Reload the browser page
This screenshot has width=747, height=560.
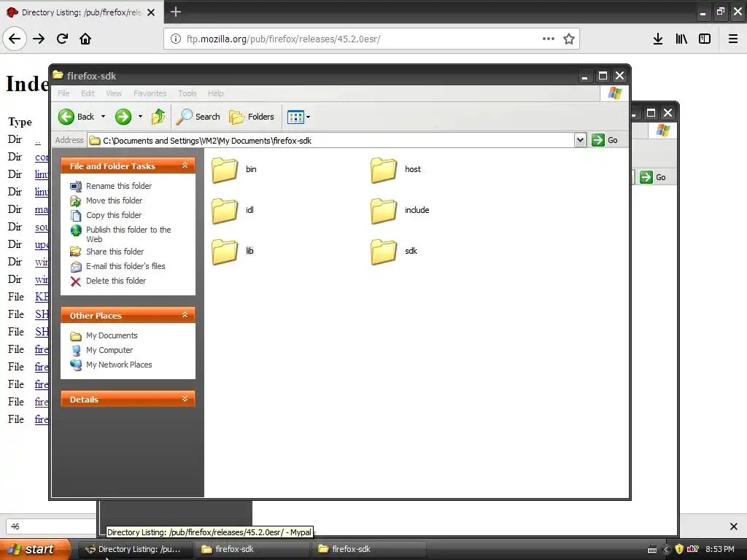tap(62, 39)
